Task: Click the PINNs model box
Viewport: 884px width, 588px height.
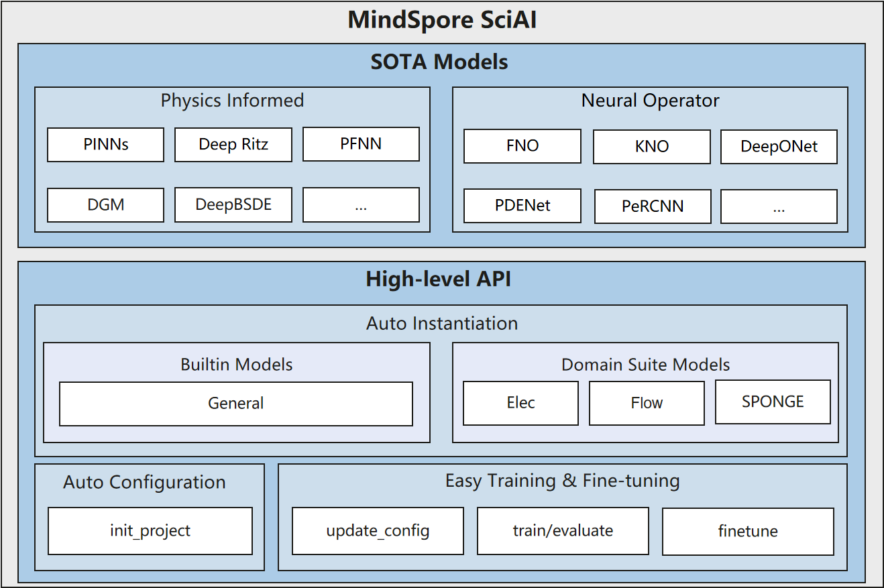Action: (105, 145)
